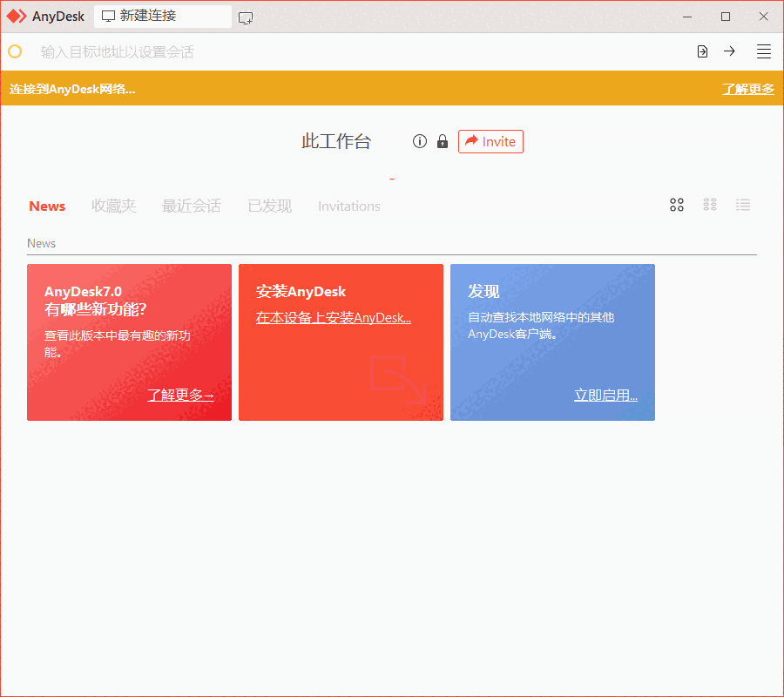Viewport: 784px width, 697px height.
Task: Click the lock icon near the workspace title
Action: pos(442,141)
